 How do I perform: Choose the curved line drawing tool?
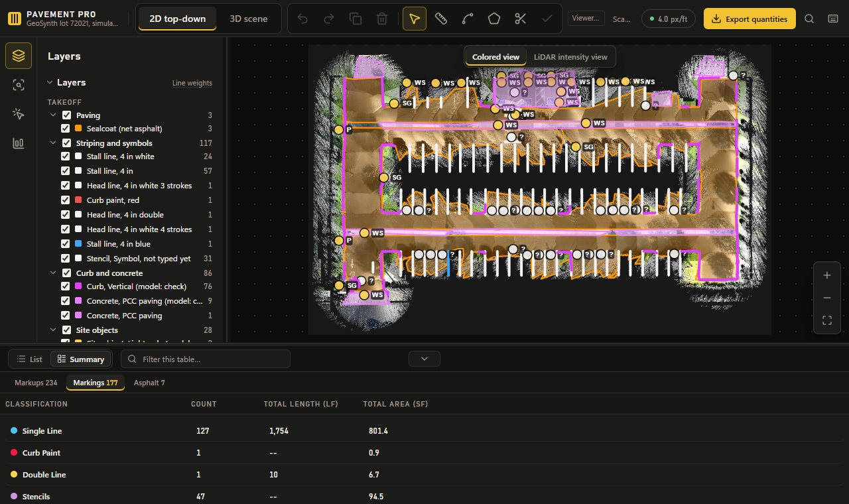468,19
